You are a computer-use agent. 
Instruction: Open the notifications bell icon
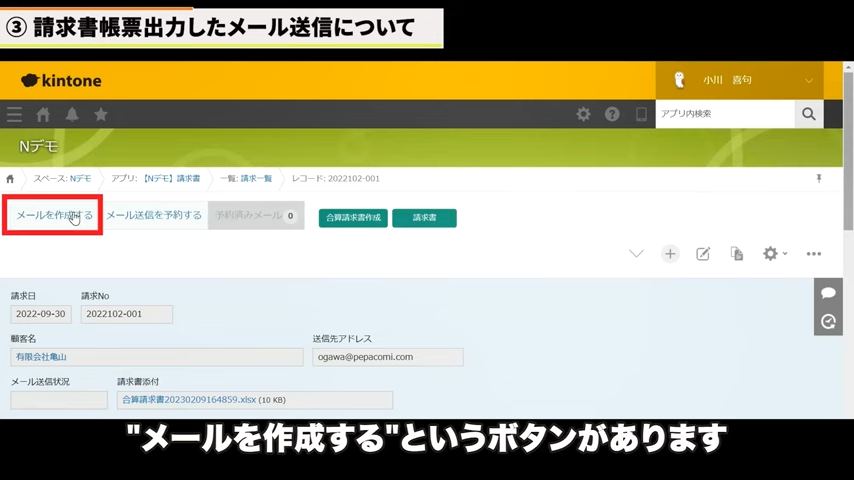point(72,114)
